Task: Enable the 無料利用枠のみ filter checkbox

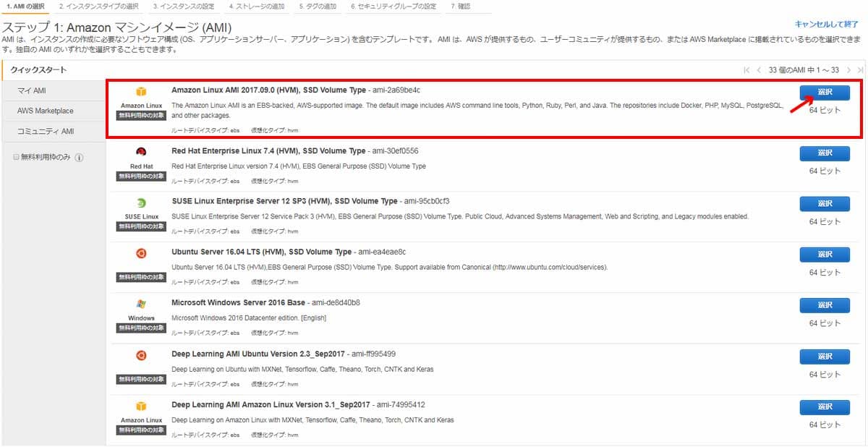Action: (x=15, y=156)
